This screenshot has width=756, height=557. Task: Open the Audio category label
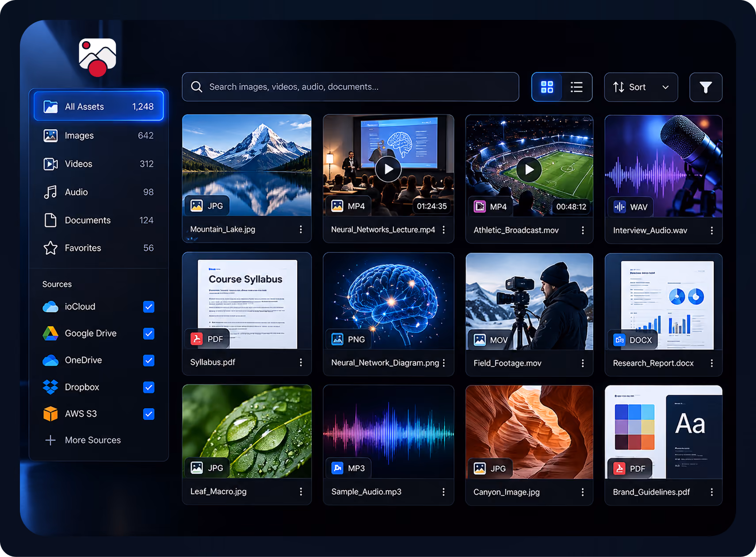pyautogui.click(x=76, y=192)
